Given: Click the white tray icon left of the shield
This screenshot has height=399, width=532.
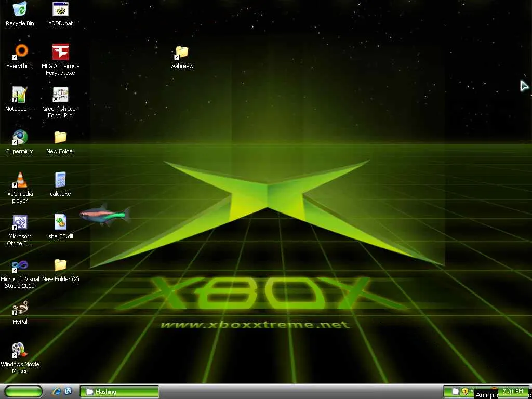Looking at the screenshot, I should (456, 391).
